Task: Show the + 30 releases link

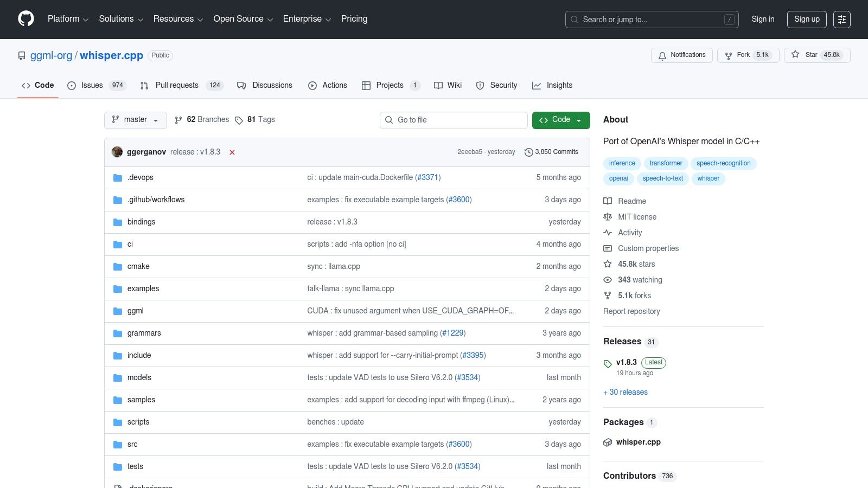Action: [x=625, y=392]
